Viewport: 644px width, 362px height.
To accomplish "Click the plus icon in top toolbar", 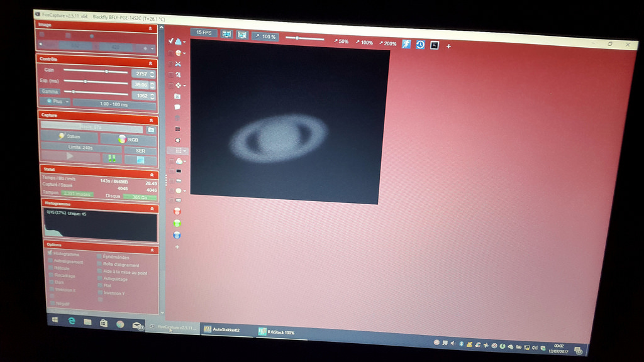I will 448,47.
